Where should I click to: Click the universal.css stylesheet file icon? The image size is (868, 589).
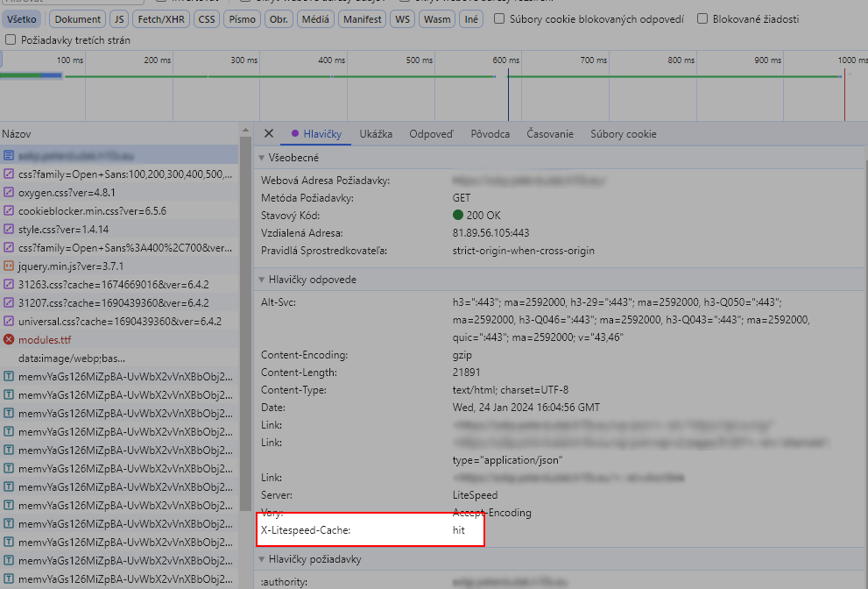click(x=9, y=321)
